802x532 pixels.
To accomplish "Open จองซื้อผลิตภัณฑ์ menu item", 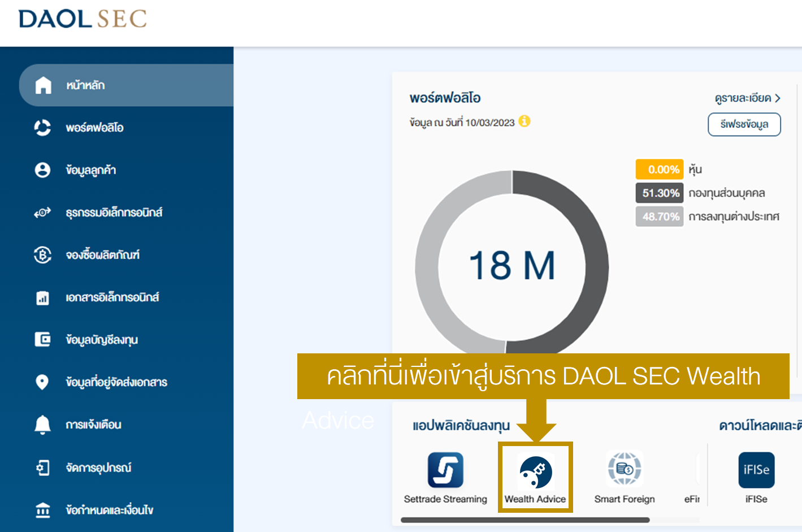I will (102, 255).
